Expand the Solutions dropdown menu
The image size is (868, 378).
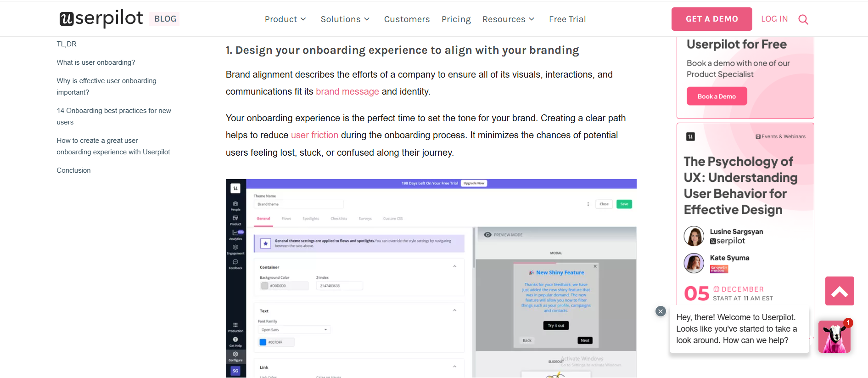(x=345, y=19)
